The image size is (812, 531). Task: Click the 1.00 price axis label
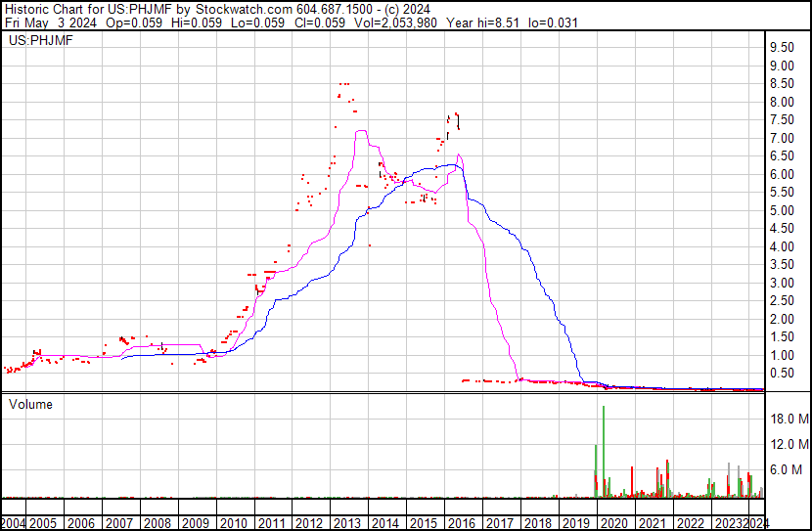(x=782, y=356)
